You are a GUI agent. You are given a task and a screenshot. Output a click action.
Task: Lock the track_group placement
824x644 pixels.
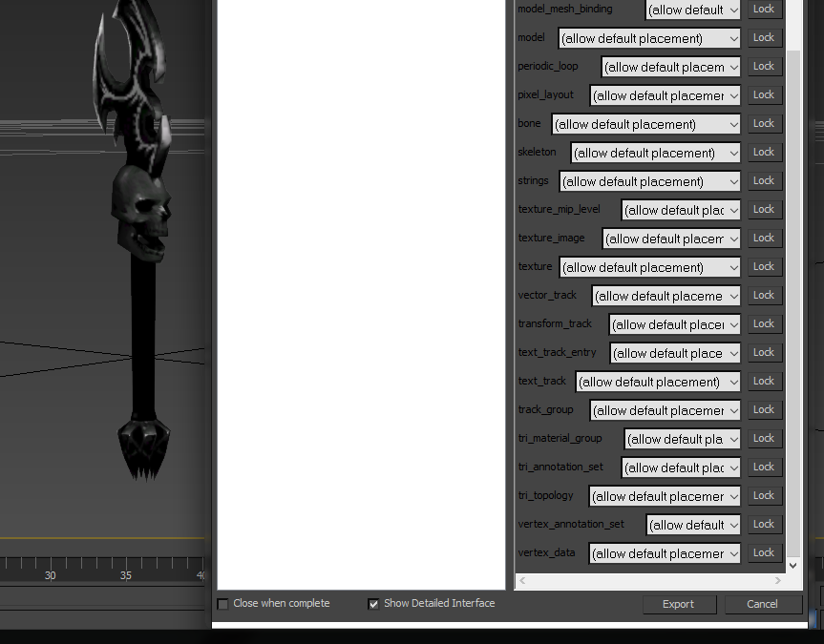click(764, 409)
